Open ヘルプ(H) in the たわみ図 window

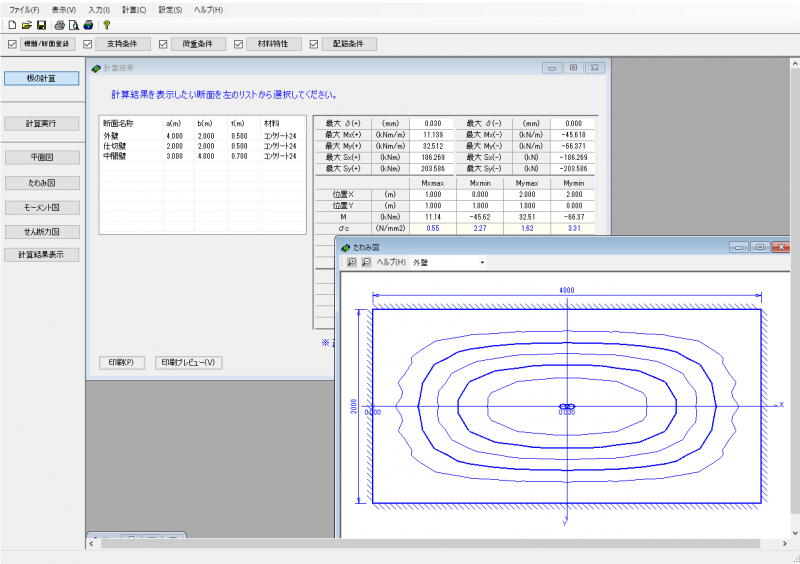pyautogui.click(x=390, y=262)
